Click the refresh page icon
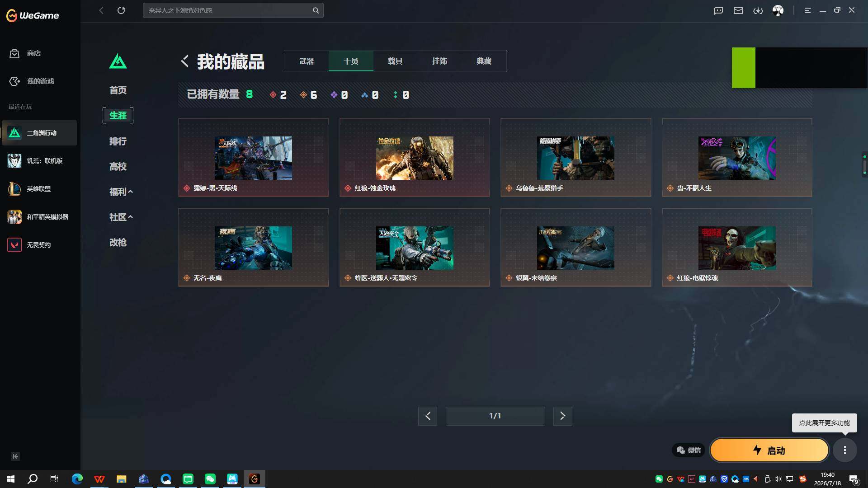 (x=121, y=10)
